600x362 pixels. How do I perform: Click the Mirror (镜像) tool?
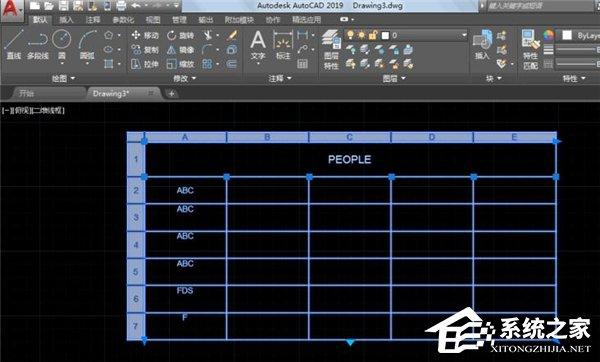click(x=181, y=50)
